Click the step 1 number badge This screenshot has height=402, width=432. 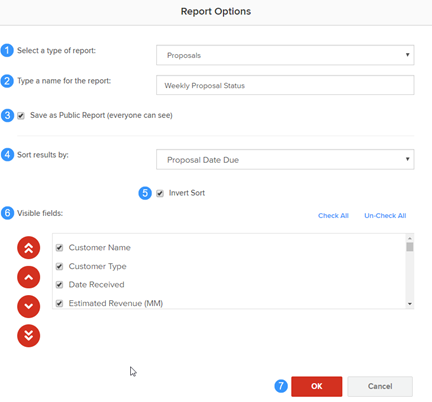(7, 50)
